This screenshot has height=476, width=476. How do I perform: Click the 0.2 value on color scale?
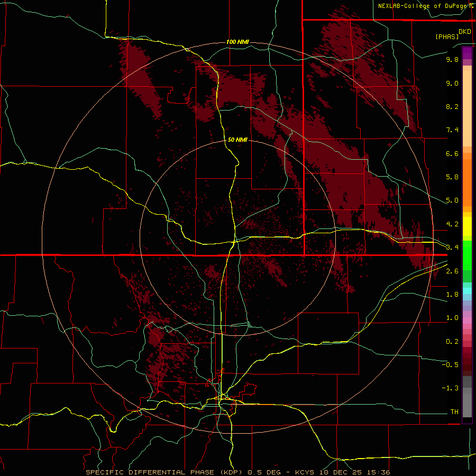coord(452,342)
